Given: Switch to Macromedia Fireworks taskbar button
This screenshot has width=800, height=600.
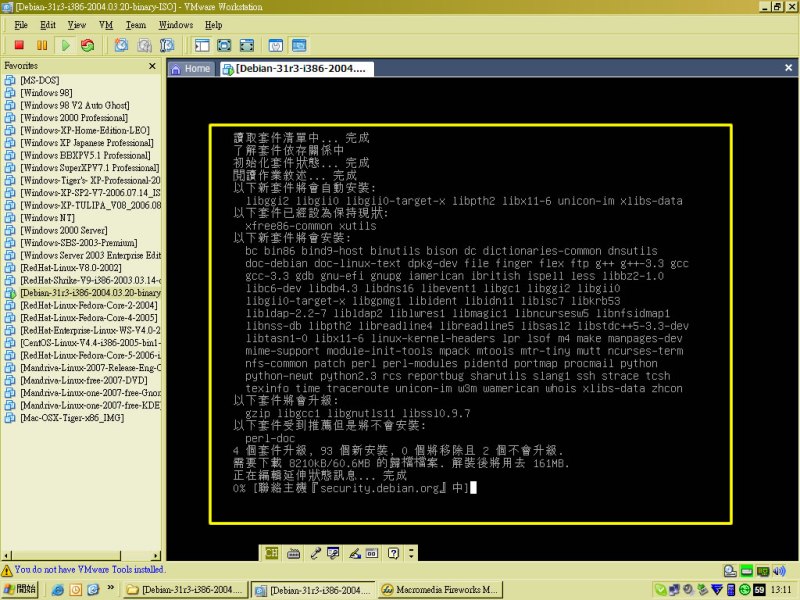Looking at the screenshot, I should click(440, 590).
